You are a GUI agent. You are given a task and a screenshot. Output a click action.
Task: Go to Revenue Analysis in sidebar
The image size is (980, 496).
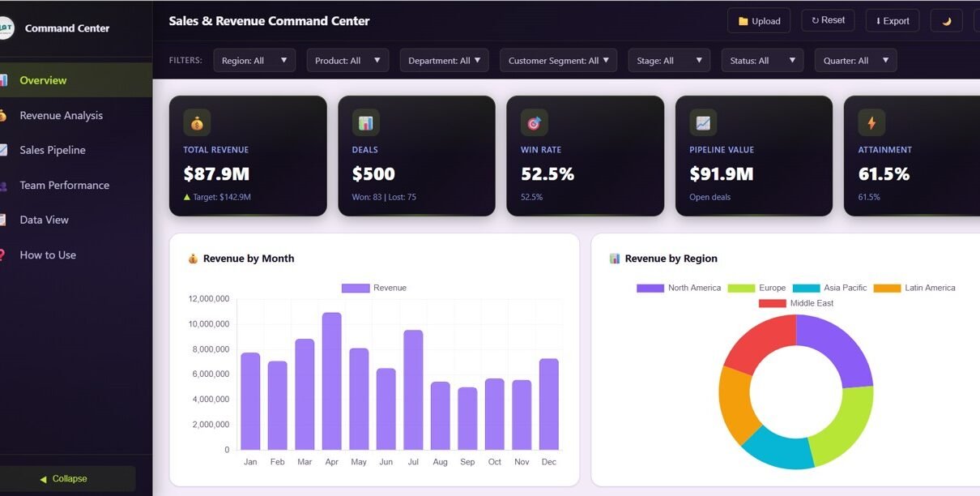(61, 115)
